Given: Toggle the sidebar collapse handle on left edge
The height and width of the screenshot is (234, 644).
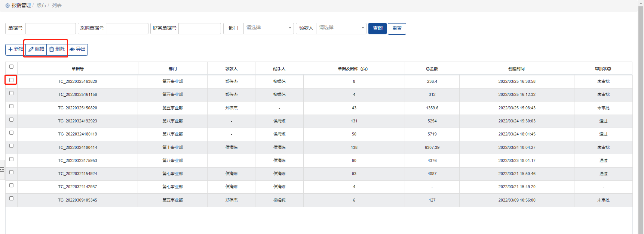Looking at the screenshot, I should click(x=2, y=169).
